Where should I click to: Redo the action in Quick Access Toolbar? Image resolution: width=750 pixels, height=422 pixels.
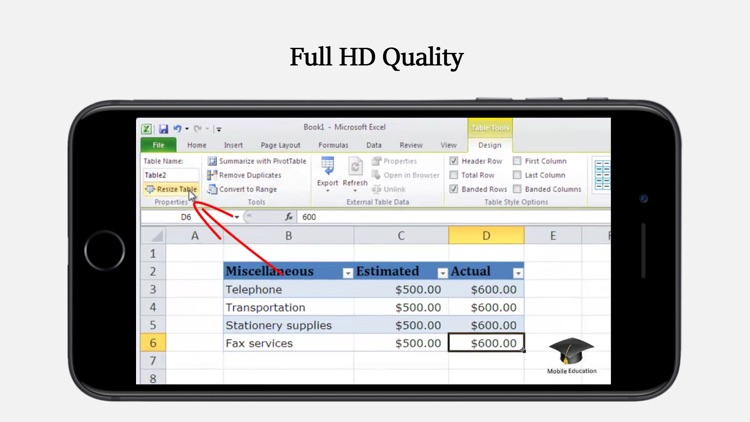[198, 128]
